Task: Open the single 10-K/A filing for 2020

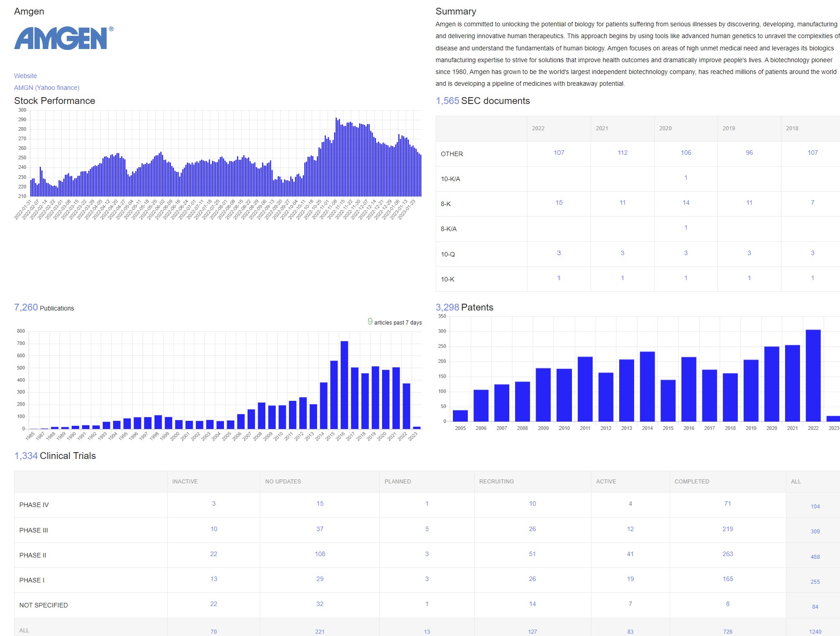Action: point(686,177)
